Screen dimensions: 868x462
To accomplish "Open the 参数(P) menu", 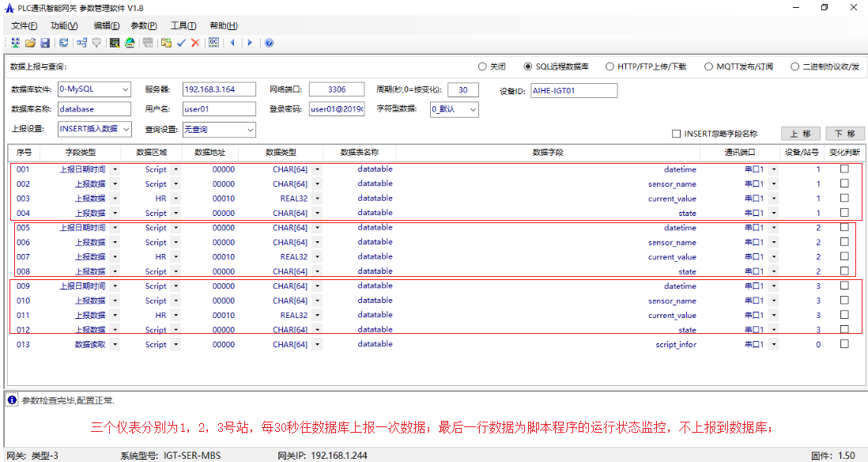I will tap(143, 25).
